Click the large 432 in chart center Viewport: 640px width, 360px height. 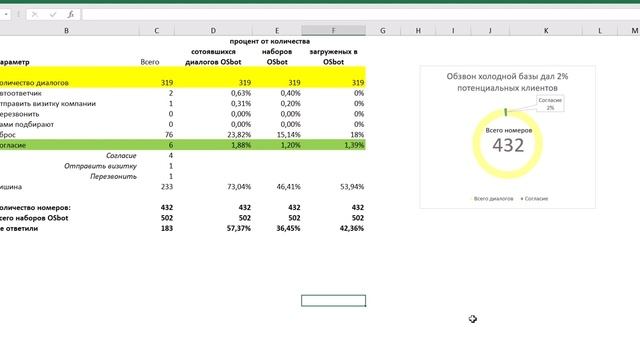tap(508, 145)
